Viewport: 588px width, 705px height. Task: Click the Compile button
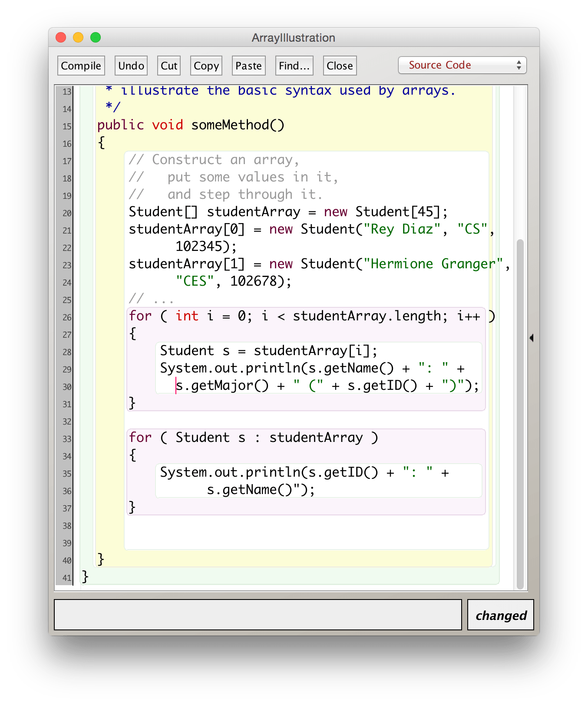coord(81,66)
